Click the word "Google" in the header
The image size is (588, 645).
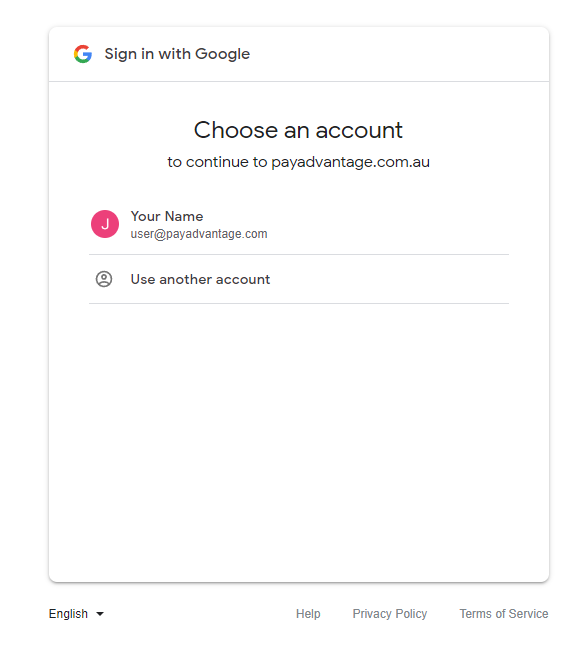[x=222, y=54]
